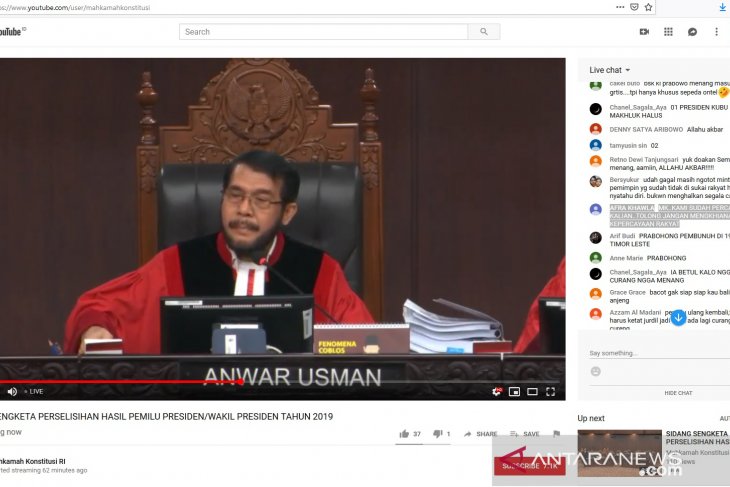The image size is (730, 487).
Task: Switch to miniplayer mode
Action: click(x=514, y=392)
